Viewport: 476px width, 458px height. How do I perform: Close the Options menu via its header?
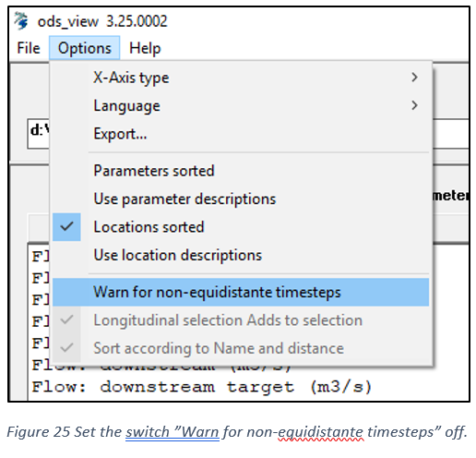tap(85, 48)
